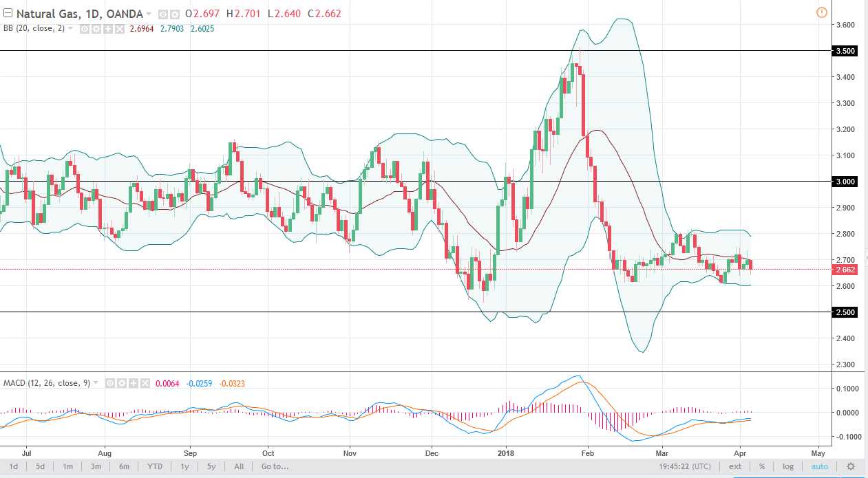
Task: Click the orange alert icon at top right
Action: point(821,12)
